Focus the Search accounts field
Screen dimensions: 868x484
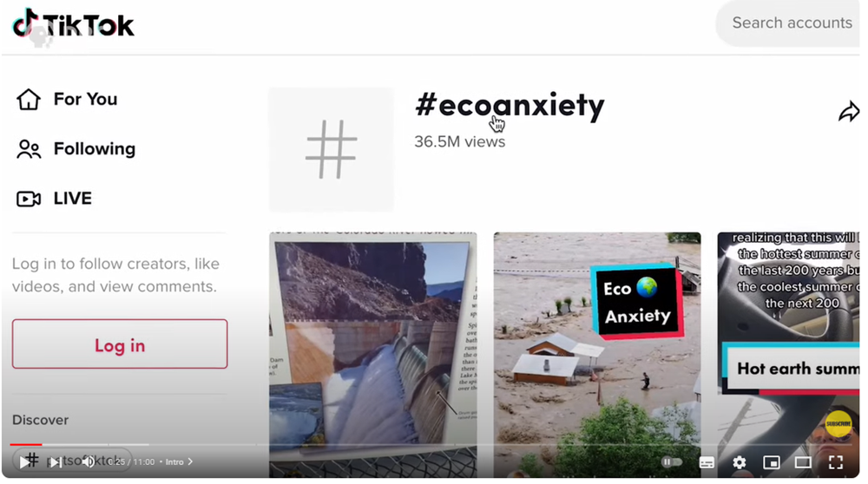(x=789, y=23)
